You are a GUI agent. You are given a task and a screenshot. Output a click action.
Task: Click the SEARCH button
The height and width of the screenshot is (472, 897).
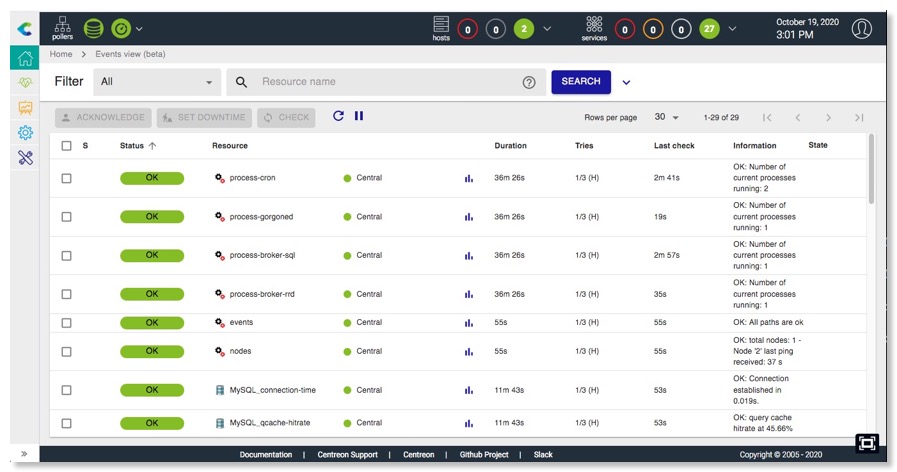click(x=580, y=82)
